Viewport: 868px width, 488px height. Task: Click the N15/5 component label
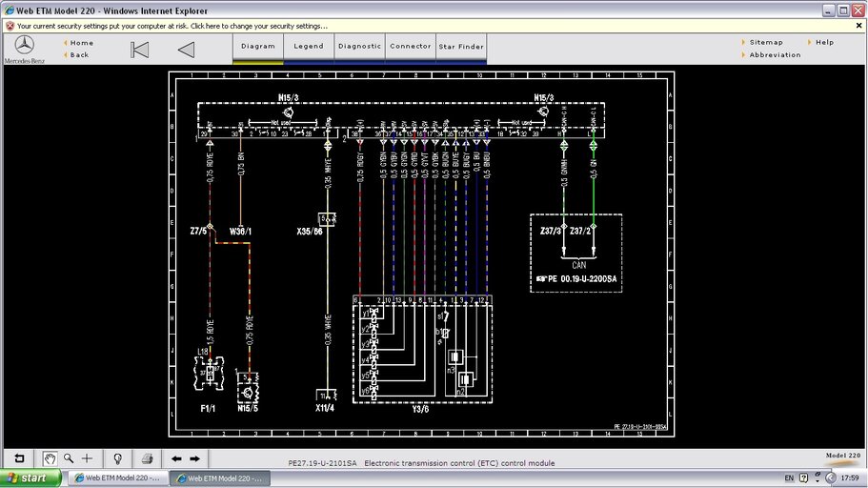(x=248, y=409)
